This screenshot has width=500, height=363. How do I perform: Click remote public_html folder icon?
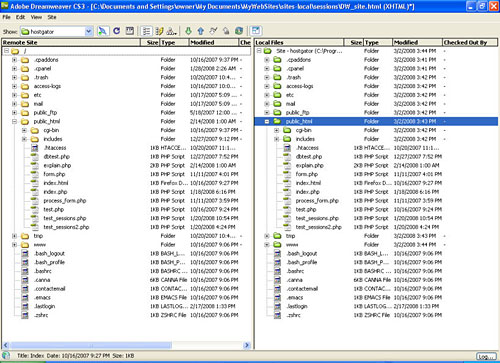[x=25, y=121]
